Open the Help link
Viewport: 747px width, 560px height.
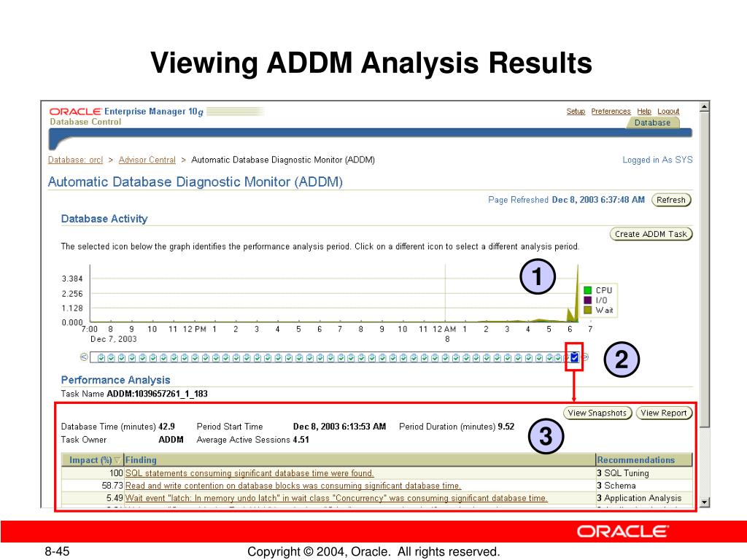644,111
